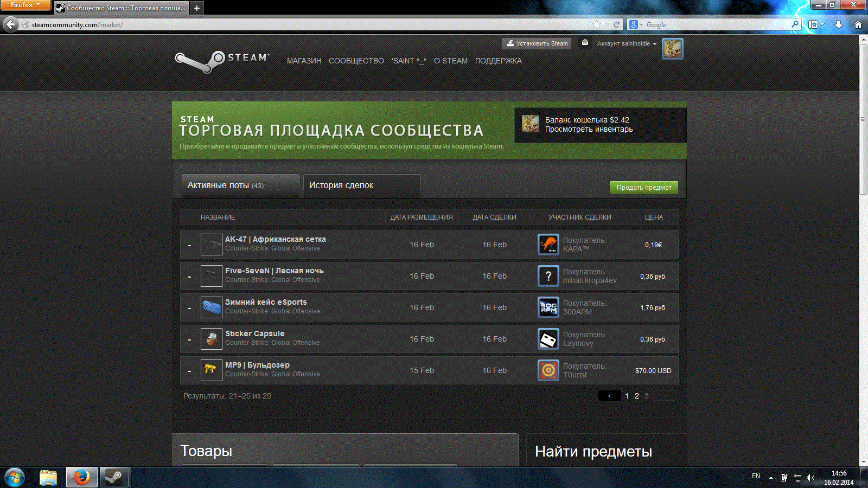Open the URL history dropdown arrow
Viewport: 868px width, 488px height.
pos(607,24)
